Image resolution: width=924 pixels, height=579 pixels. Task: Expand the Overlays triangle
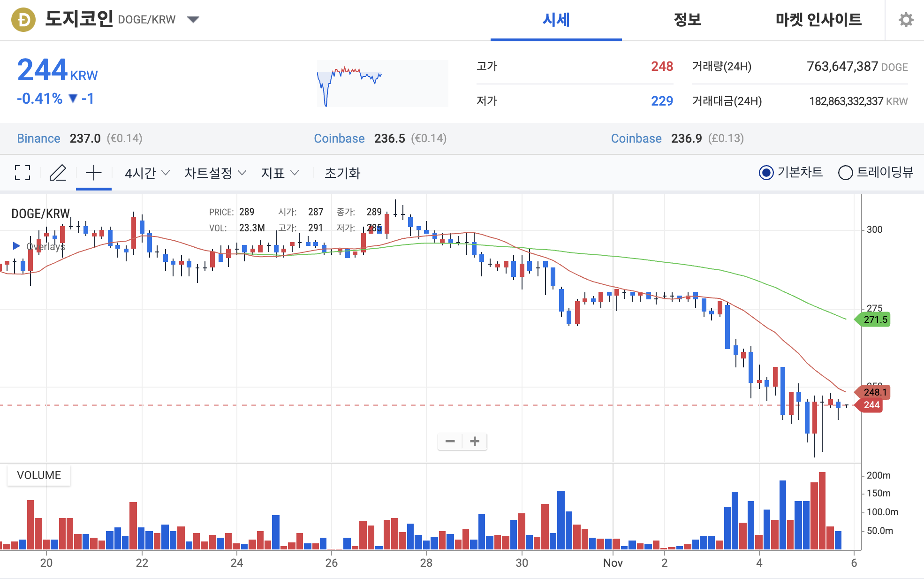pos(16,246)
